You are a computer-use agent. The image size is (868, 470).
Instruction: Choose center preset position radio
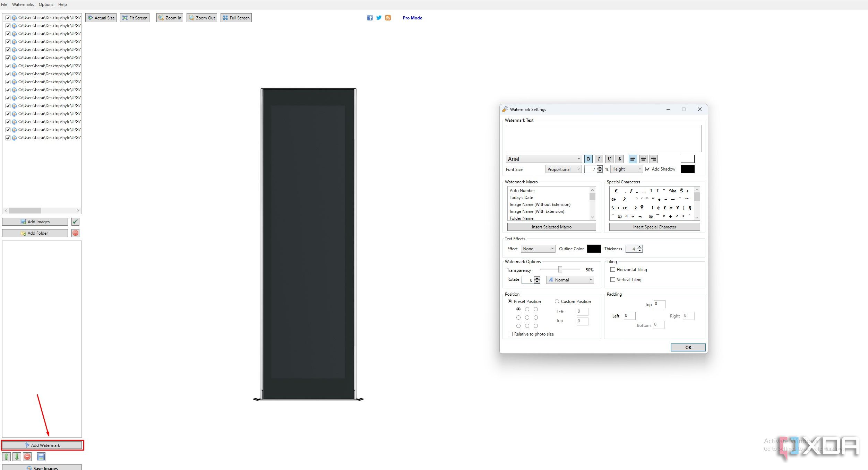coord(527,317)
